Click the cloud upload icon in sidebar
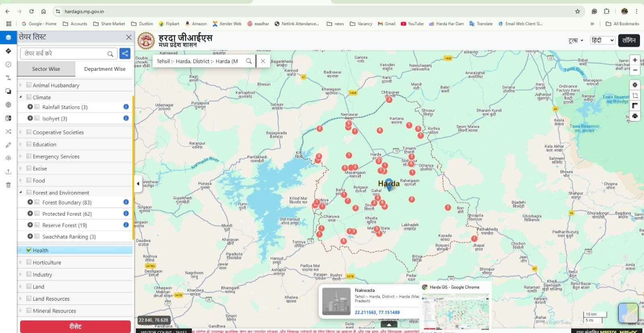 (8, 158)
